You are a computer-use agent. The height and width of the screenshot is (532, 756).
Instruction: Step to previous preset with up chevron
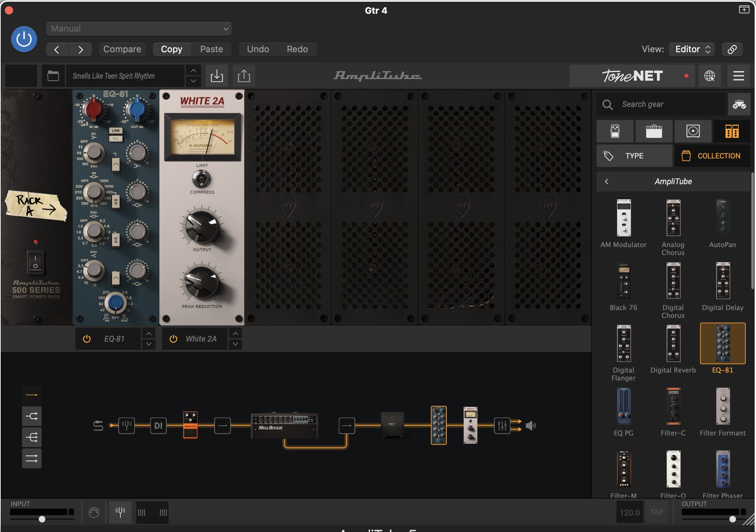193,70
